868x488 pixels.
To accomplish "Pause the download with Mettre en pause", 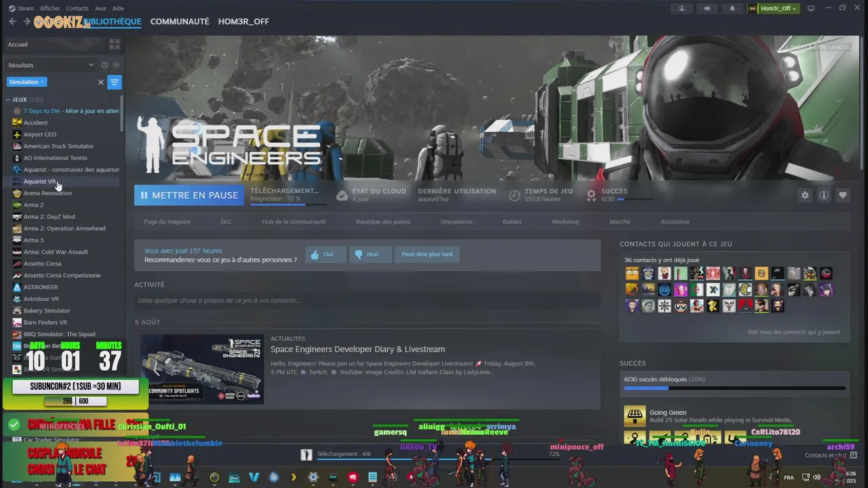I will pyautogui.click(x=189, y=195).
